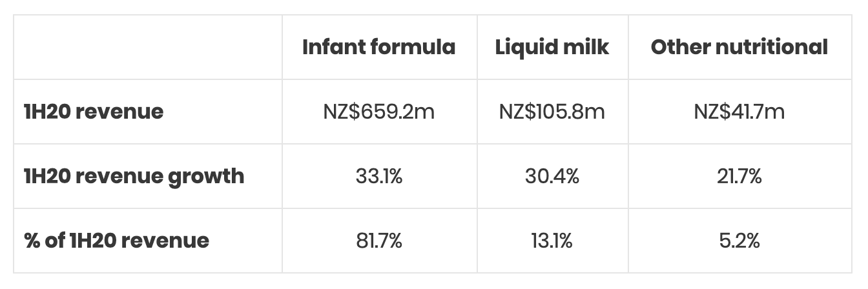Select the 13.1% revenue share cell
The height and width of the screenshot is (289, 868).
click(x=552, y=241)
